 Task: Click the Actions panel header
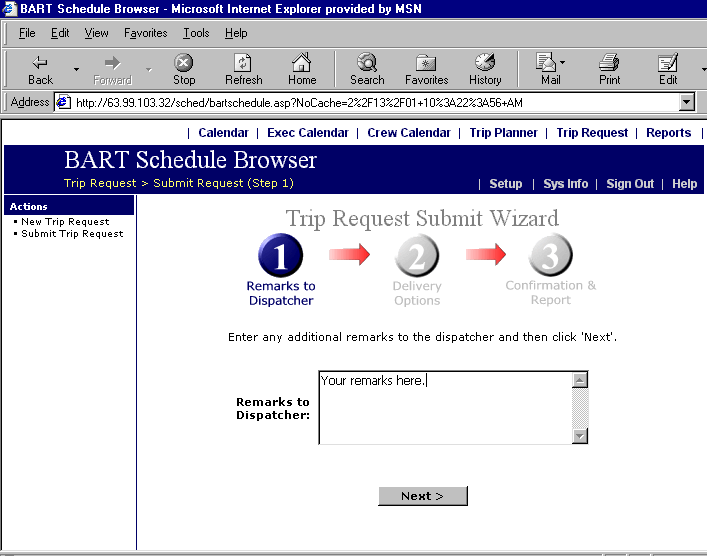(69, 206)
